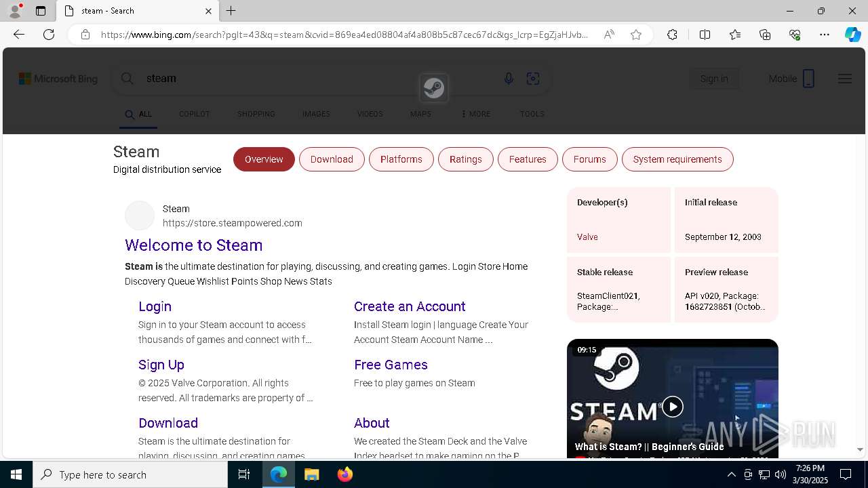Search using an image

click(533, 79)
